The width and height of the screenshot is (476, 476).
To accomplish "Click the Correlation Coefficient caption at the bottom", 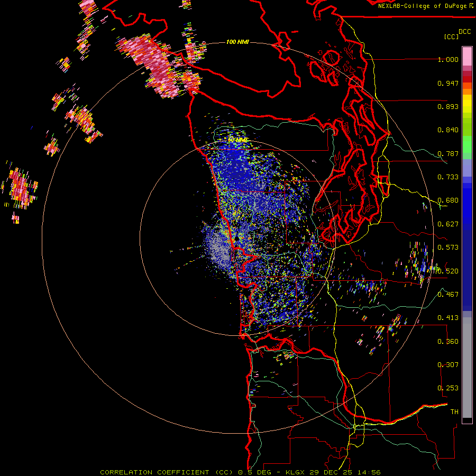I will pos(240,472).
